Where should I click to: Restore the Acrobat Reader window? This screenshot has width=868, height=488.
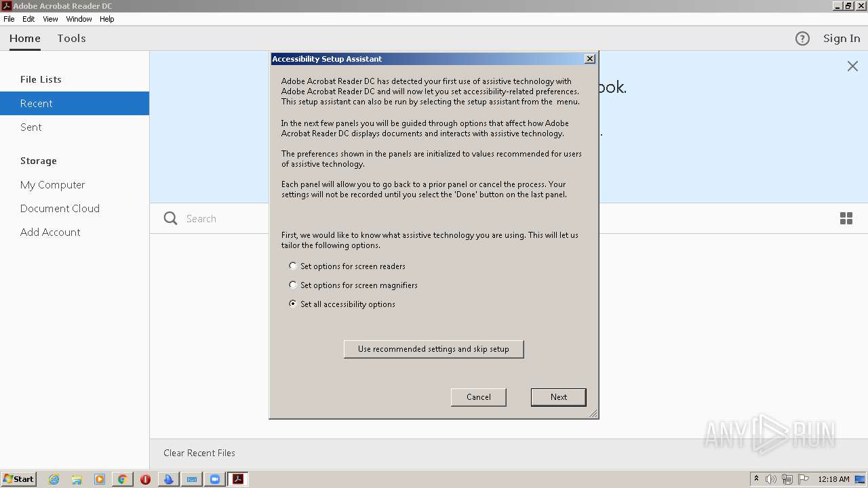(x=848, y=5)
